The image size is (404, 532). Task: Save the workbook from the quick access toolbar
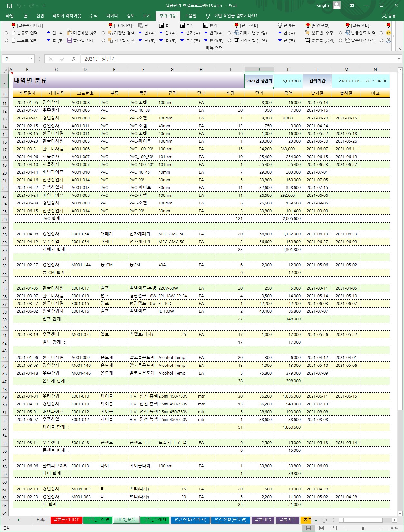pos(10,5)
